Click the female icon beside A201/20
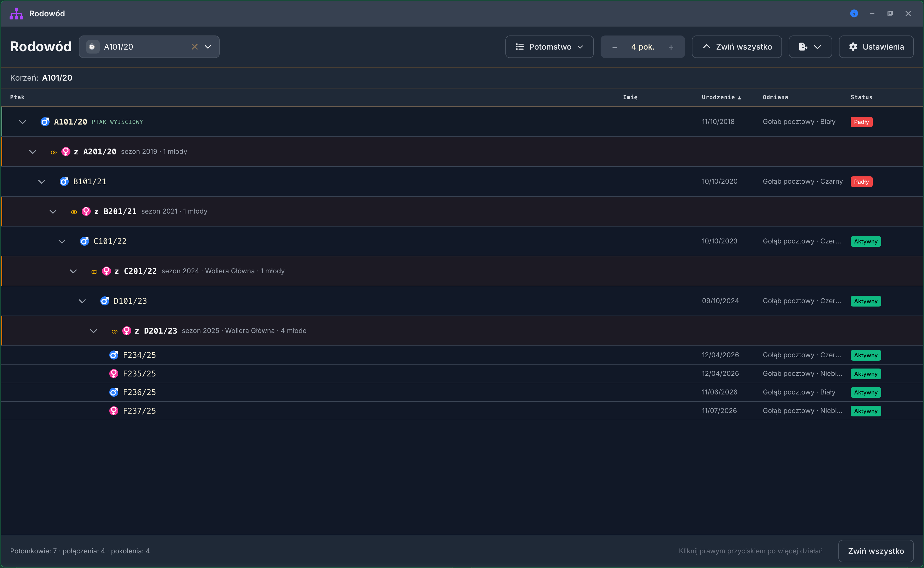The width and height of the screenshot is (924, 568). [66, 151]
